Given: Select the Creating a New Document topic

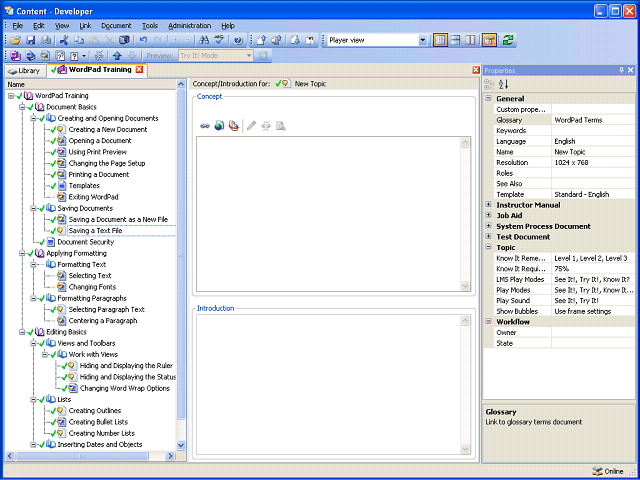Looking at the screenshot, I should (108, 129).
